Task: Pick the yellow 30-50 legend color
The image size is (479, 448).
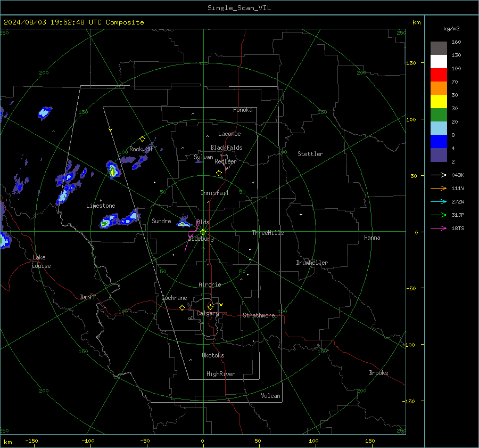Action: click(x=439, y=102)
